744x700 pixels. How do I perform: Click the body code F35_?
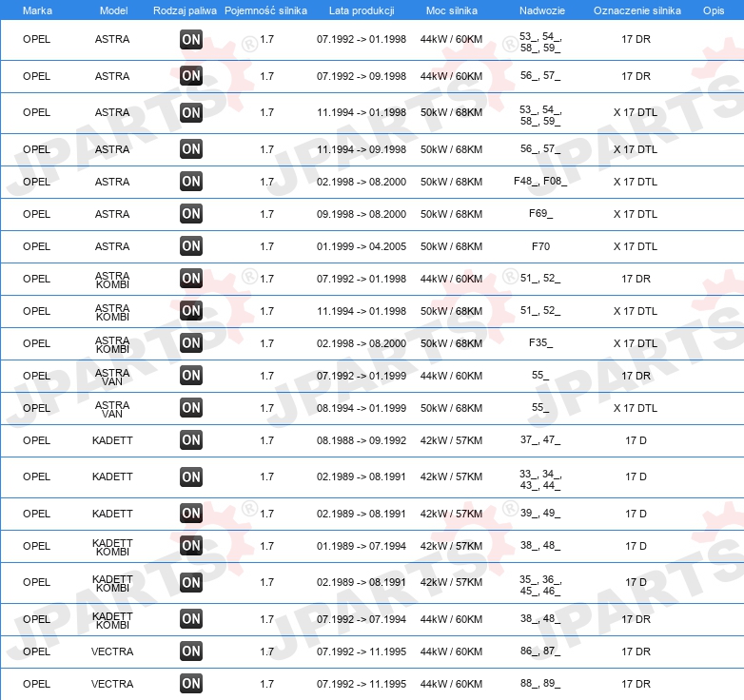click(541, 343)
